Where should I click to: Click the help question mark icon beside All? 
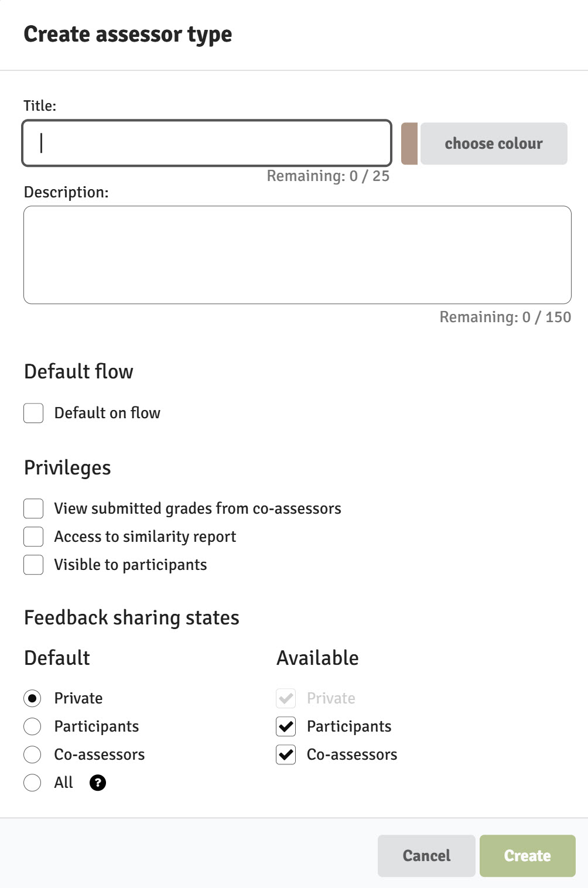tap(98, 783)
